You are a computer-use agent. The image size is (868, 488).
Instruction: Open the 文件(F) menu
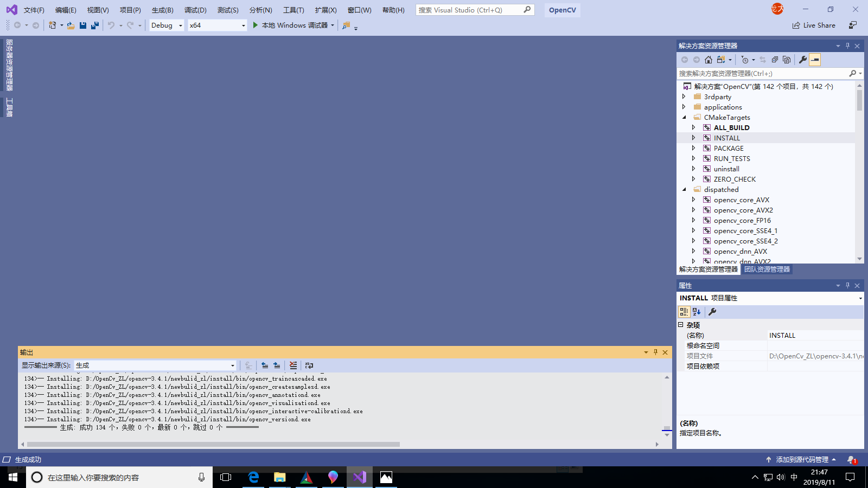click(34, 10)
